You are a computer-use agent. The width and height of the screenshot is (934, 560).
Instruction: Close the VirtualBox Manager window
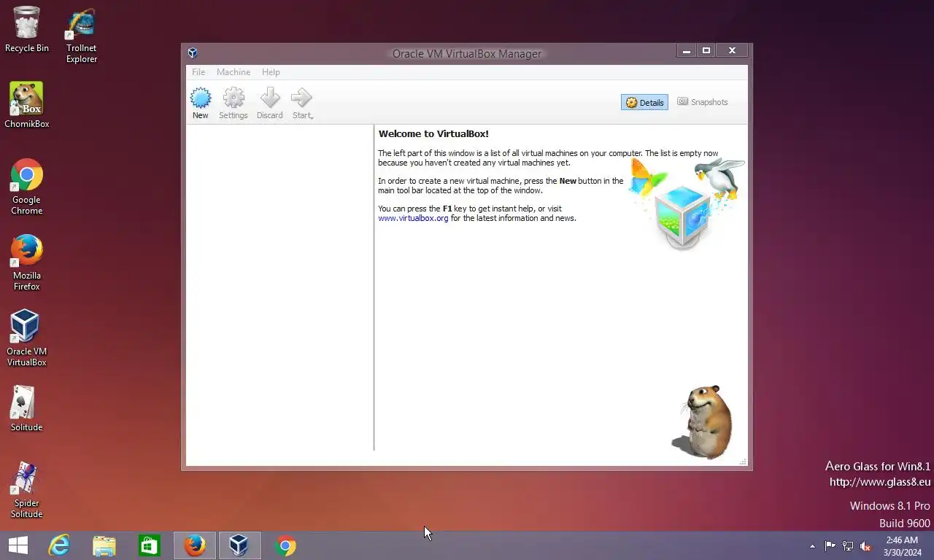coord(732,50)
